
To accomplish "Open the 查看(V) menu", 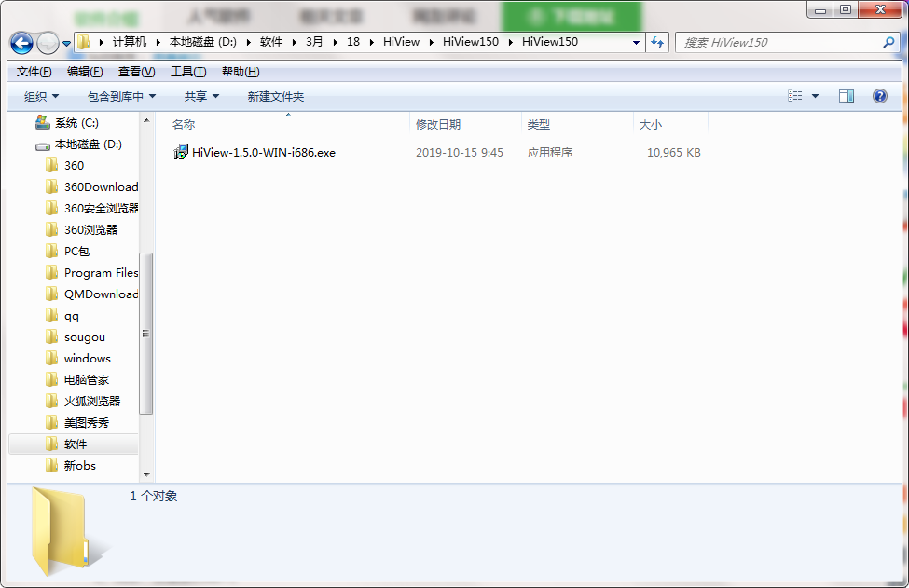I will (137, 72).
